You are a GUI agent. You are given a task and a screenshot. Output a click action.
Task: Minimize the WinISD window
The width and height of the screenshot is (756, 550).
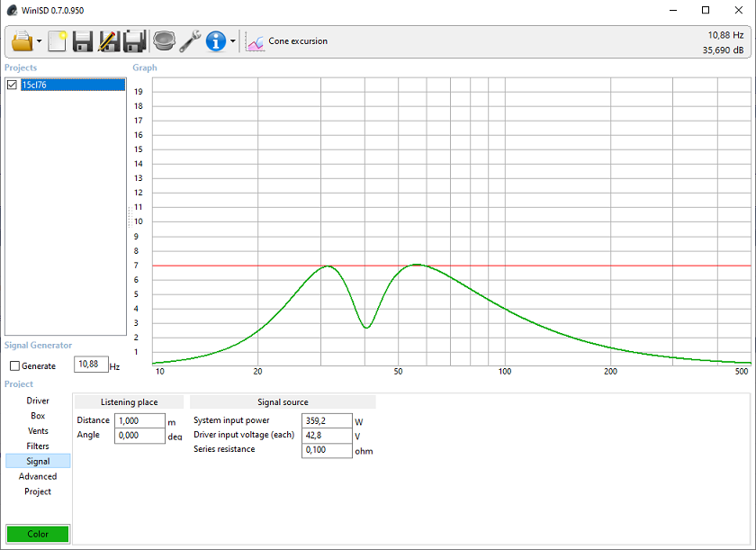(x=673, y=10)
